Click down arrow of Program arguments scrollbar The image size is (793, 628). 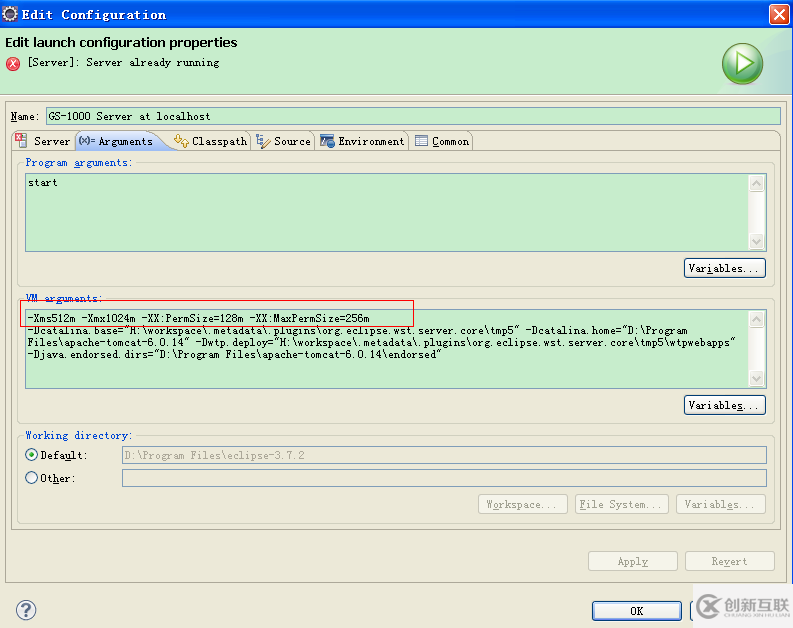point(757,241)
